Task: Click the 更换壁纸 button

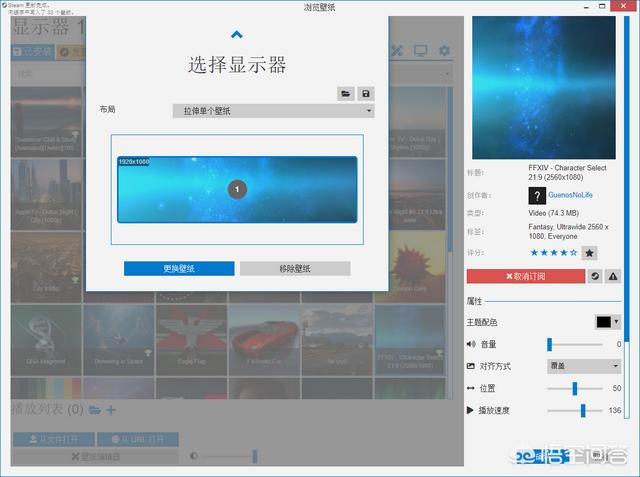Action: (x=179, y=269)
